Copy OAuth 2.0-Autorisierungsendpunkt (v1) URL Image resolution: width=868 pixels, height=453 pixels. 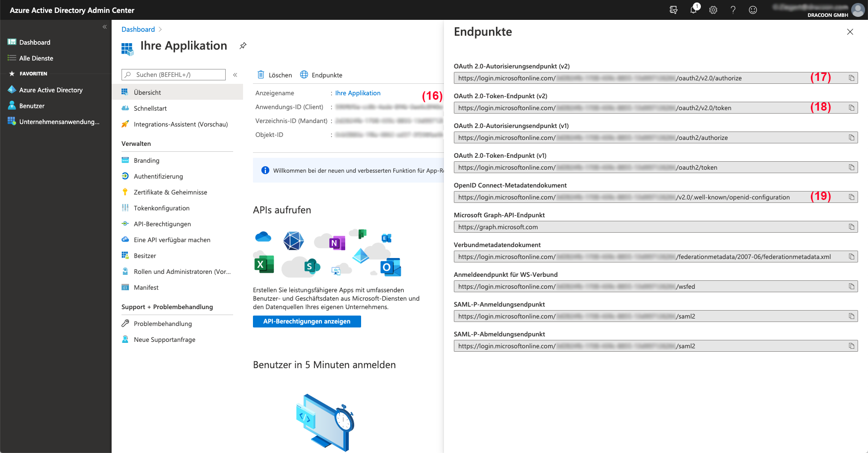[851, 137]
